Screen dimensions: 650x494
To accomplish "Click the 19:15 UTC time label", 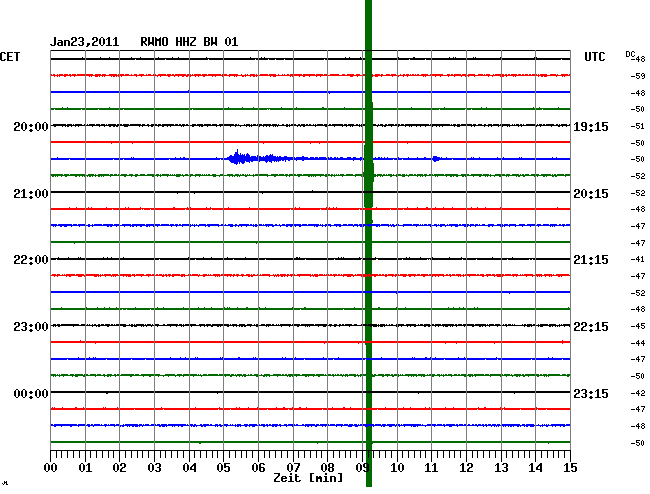I will pyautogui.click(x=591, y=126).
